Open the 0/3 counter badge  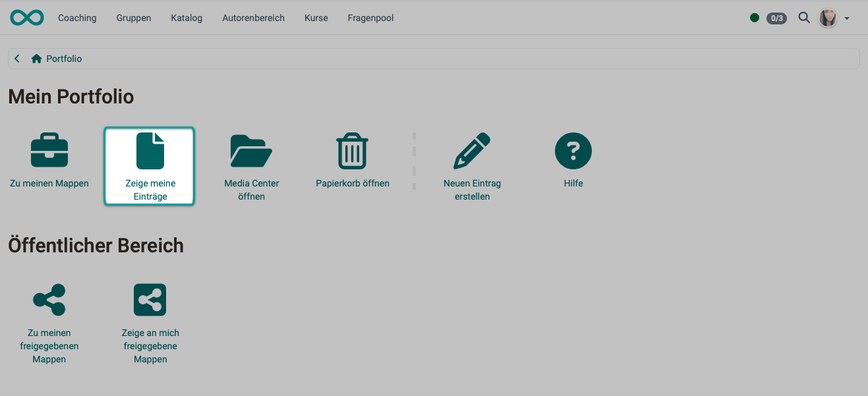coord(776,18)
